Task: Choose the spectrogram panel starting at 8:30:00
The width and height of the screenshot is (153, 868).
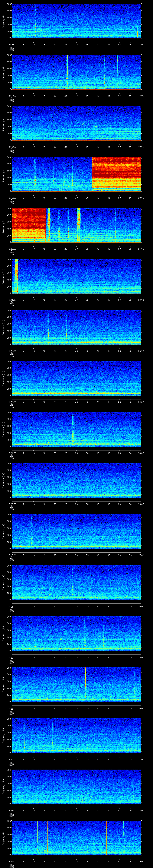Action: click(x=76, y=735)
